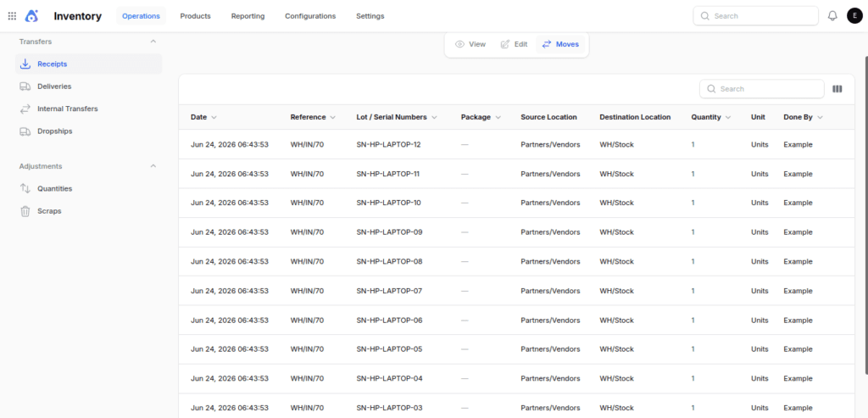The height and width of the screenshot is (418, 868).
Task: Open the Settings menu
Action: (370, 16)
